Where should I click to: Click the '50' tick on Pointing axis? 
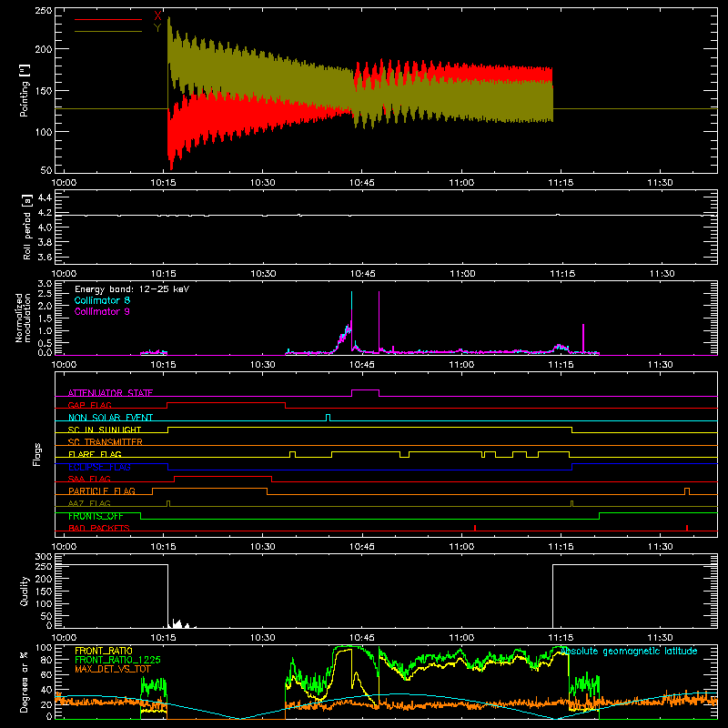[46, 170]
